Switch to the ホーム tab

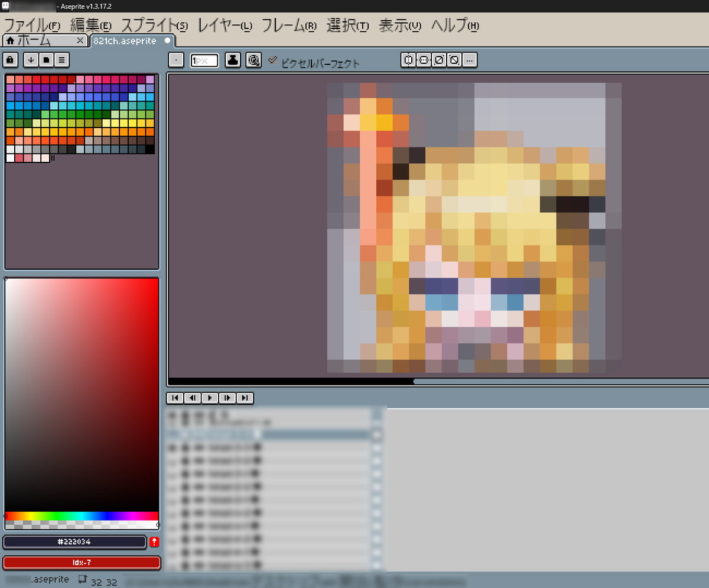click(45, 41)
